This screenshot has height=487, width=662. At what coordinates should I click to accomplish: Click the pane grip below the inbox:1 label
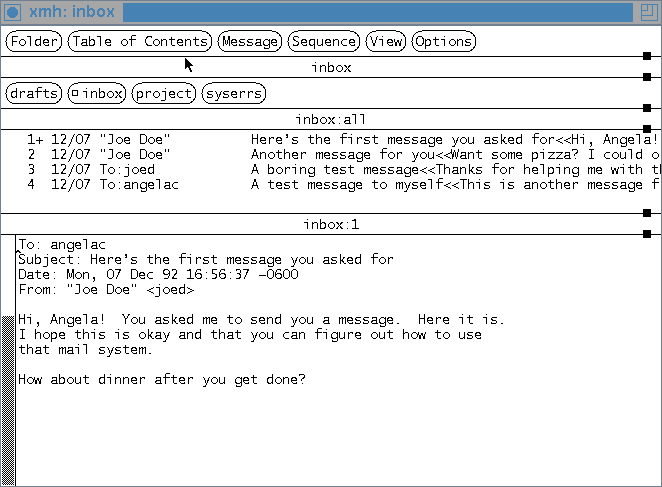(x=647, y=234)
